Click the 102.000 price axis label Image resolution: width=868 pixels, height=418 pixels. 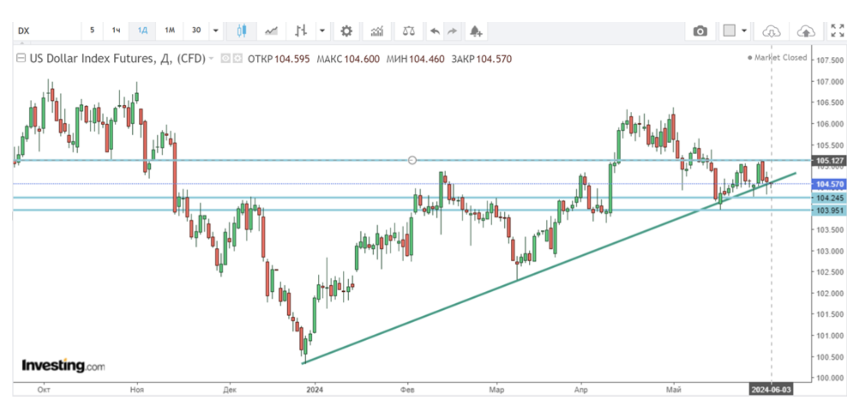coord(830,293)
